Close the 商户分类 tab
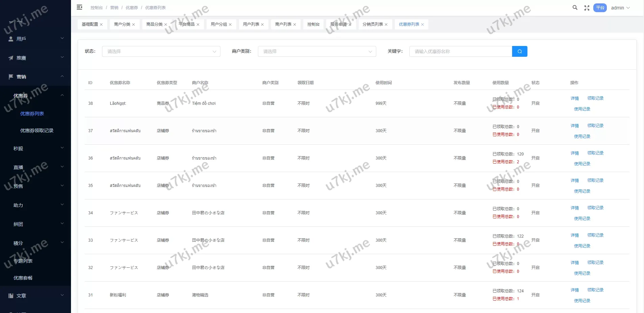The width and height of the screenshot is (644, 313). (x=134, y=25)
